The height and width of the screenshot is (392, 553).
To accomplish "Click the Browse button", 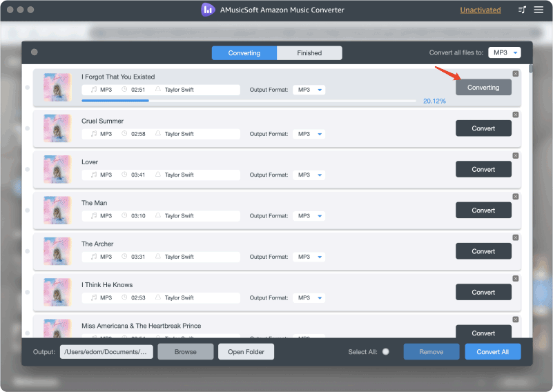I will [186, 352].
